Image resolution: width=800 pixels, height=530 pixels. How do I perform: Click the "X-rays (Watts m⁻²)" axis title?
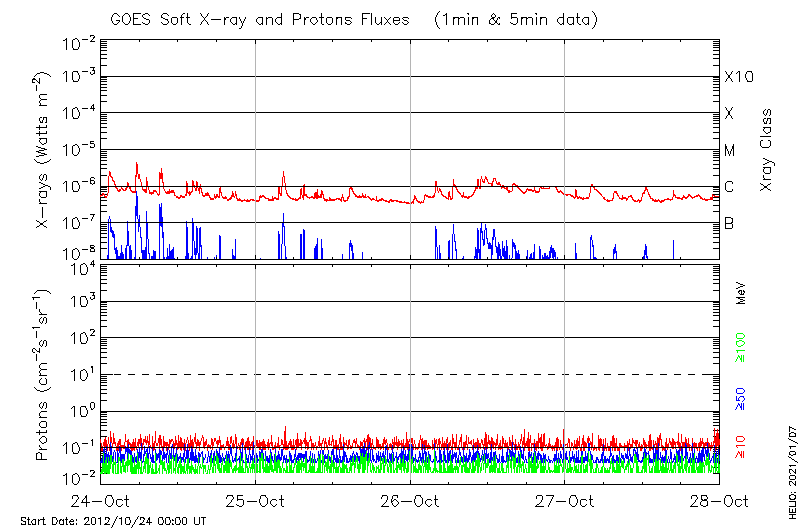[44, 150]
